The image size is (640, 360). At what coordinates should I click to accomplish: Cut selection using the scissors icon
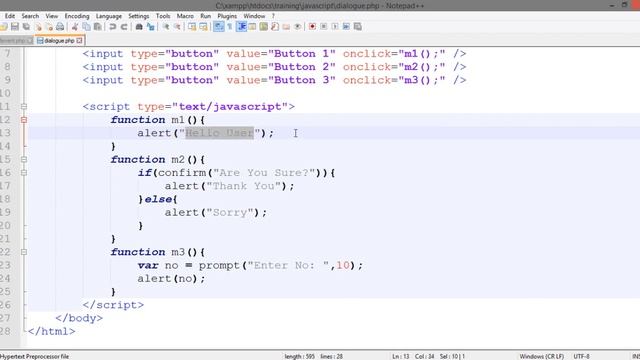pos(75,27)
